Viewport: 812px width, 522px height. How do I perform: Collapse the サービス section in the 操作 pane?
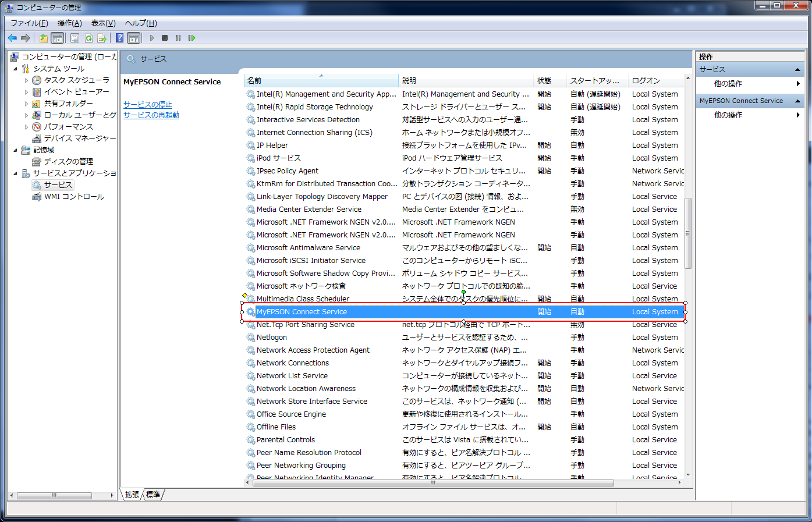click(797, 70)
